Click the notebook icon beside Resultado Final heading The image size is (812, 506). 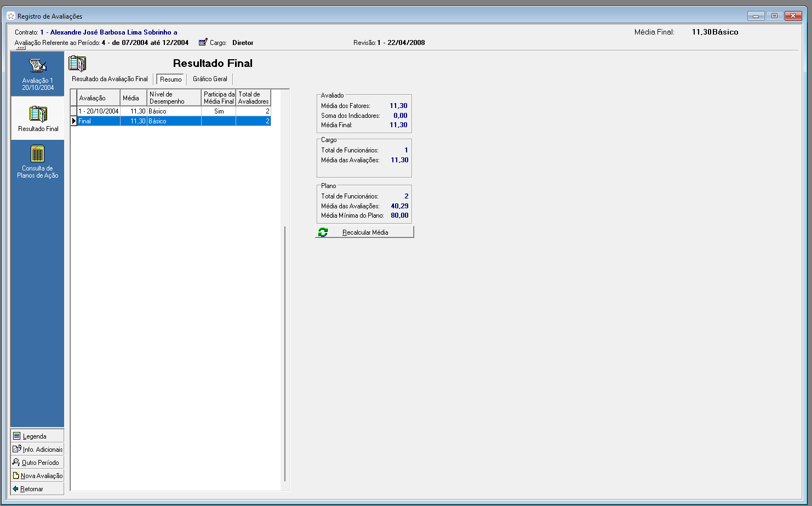tap(77, 64)
